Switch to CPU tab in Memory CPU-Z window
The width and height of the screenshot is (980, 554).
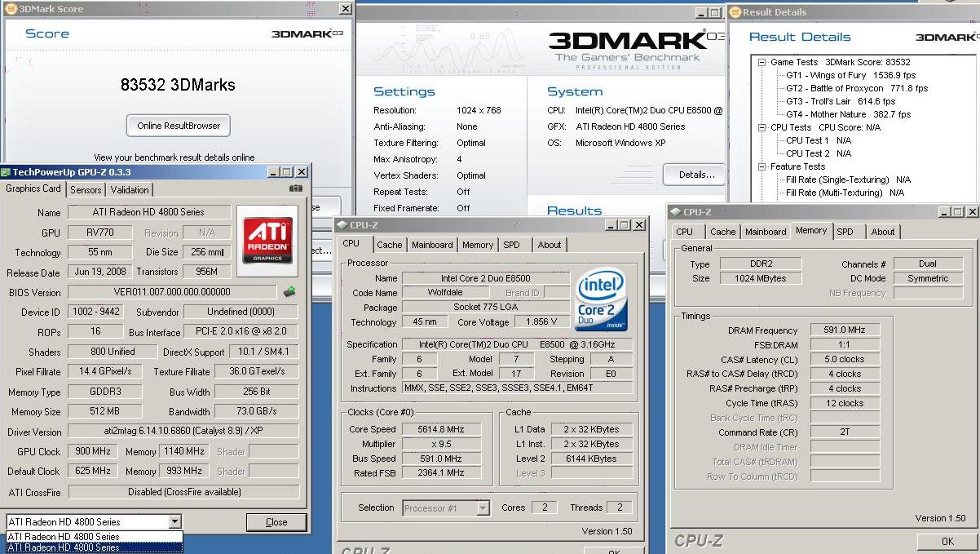(x=685, y=232)
